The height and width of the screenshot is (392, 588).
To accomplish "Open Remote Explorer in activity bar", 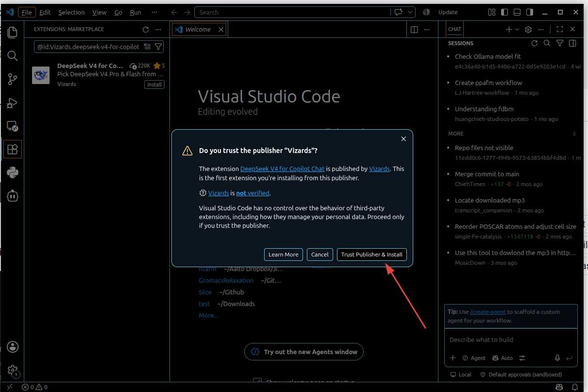I will (13, 126).
